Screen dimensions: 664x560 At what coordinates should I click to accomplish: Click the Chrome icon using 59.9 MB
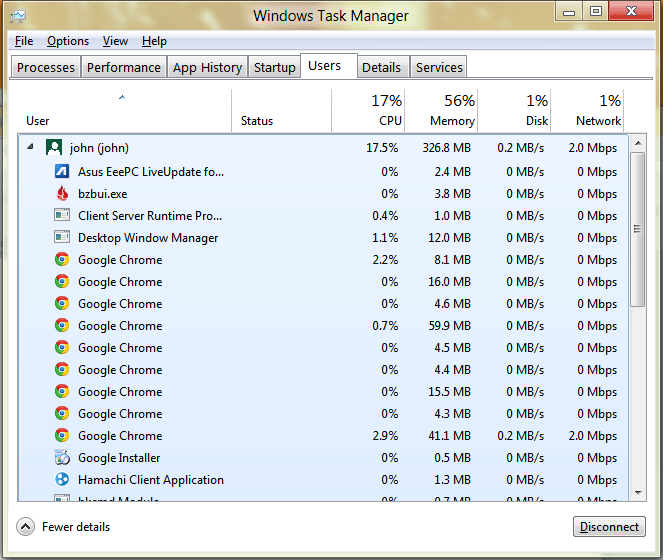(62, 325)
